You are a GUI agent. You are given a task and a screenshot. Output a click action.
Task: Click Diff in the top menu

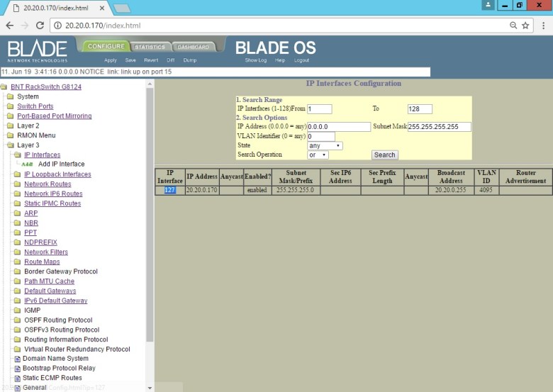pyautogui.click(x=171, y=60)
